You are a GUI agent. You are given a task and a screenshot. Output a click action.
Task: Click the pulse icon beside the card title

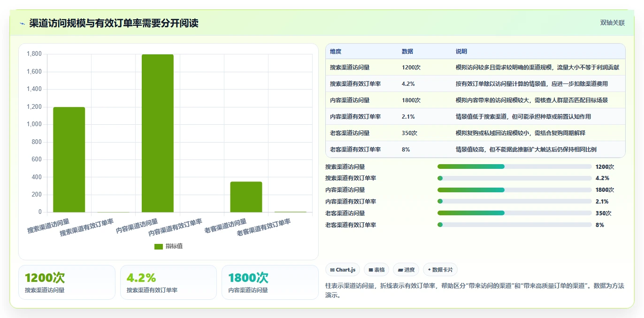click(x=22, y=23)
